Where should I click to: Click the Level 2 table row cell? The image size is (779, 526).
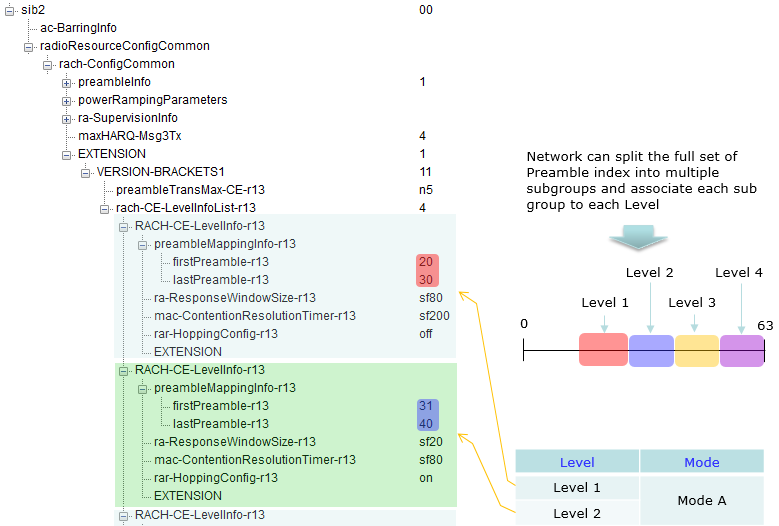[577, 513]
